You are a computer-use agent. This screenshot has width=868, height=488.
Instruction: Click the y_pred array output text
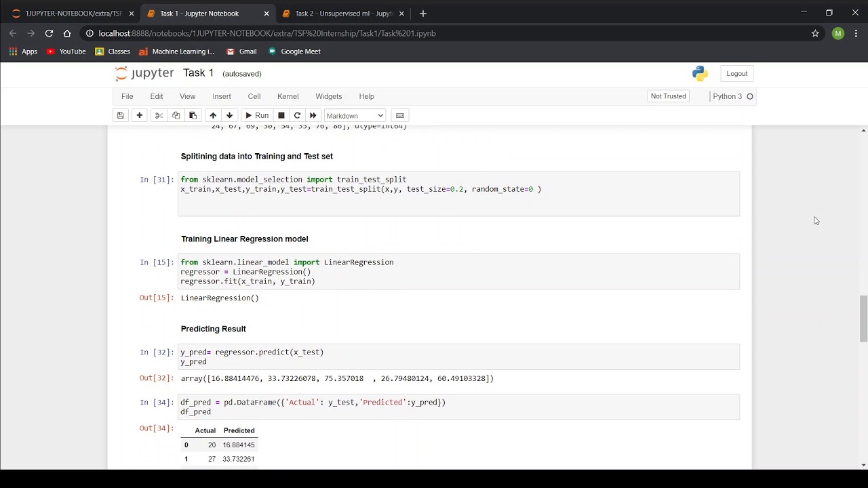pos(337,378)
